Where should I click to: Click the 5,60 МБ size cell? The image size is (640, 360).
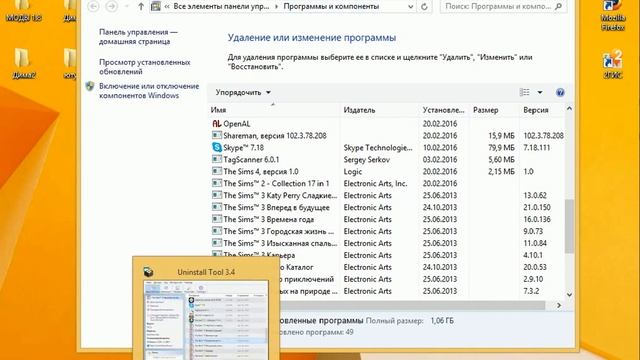(x=501, y=160)
